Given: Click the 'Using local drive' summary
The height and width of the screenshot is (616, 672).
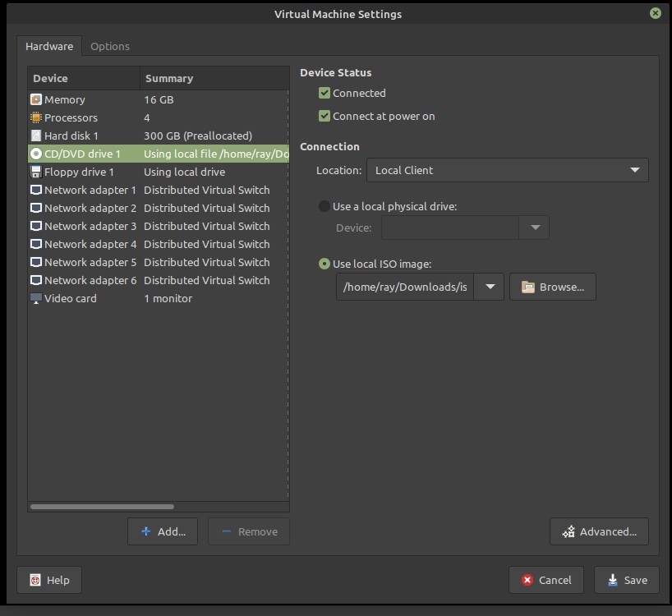Looking at the screenshot, I should 184,172.
